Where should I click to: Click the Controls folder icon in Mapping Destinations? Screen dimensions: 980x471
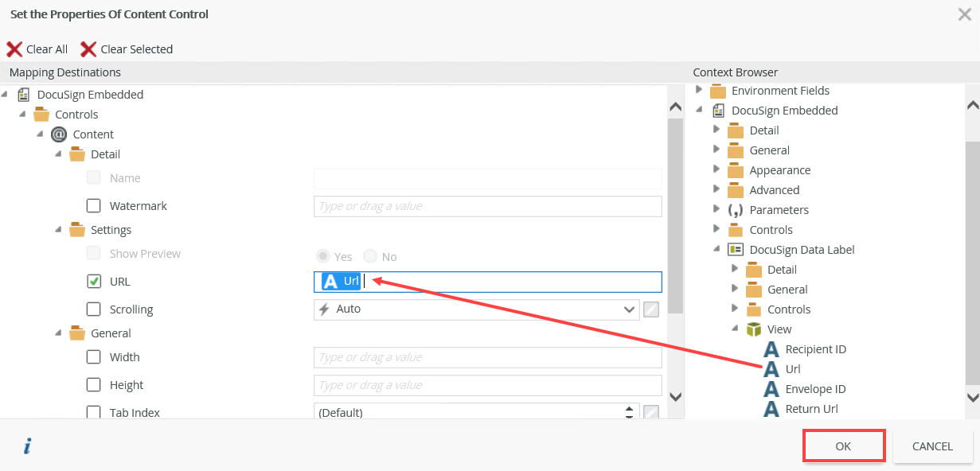(x=41, y=115)
